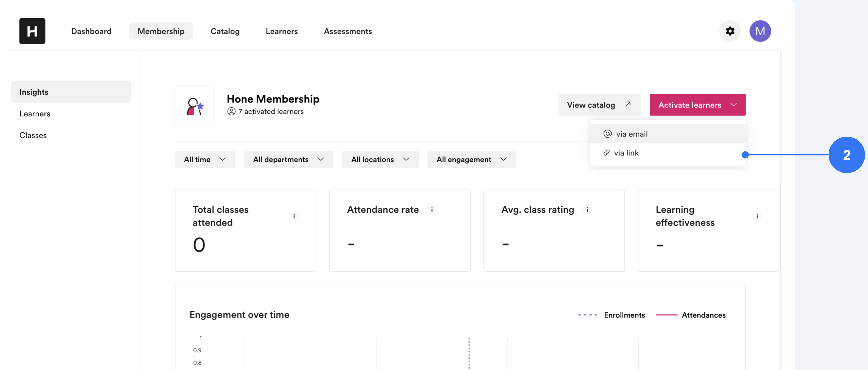
Task: Open the All departments filter dropdown
Action: point(288,159)
